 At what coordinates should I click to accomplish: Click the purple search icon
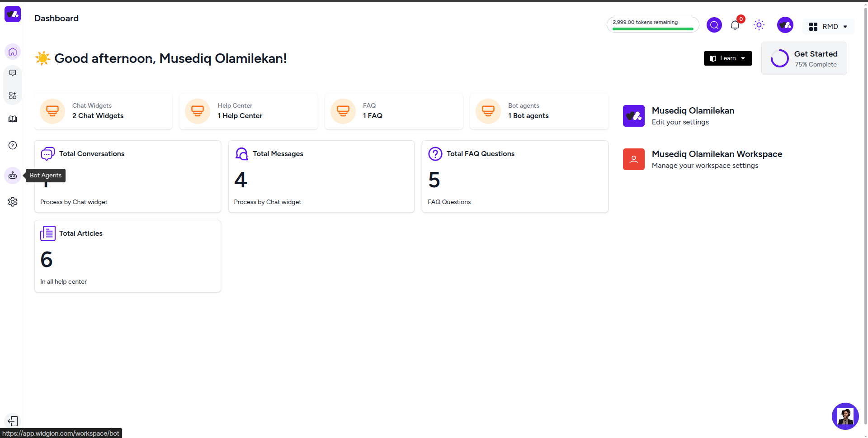[x=714, y=25]
